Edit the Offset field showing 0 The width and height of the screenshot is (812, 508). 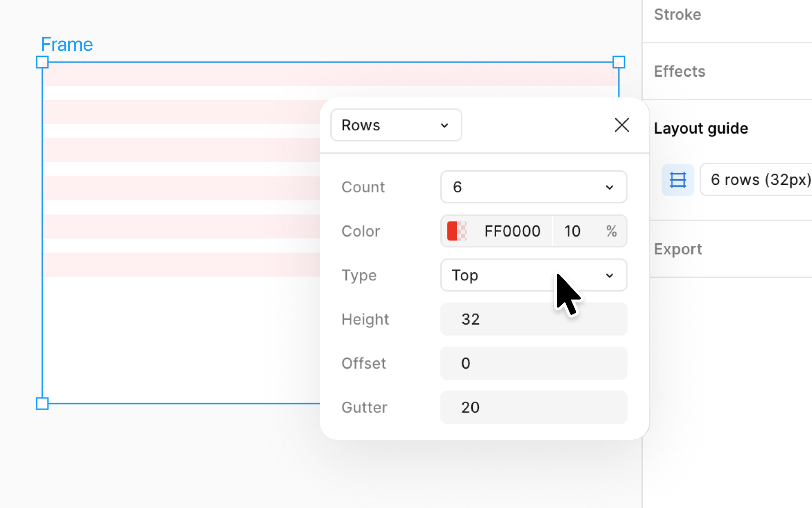[x=533, y=363]
